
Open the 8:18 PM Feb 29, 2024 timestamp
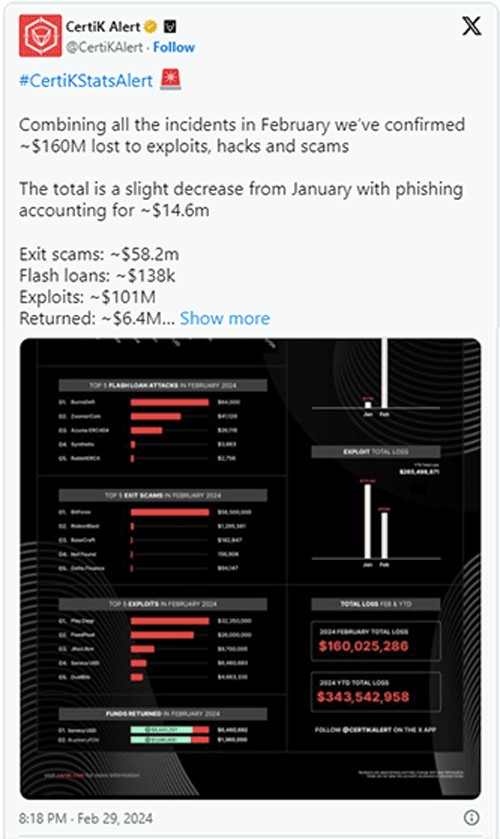86,818
